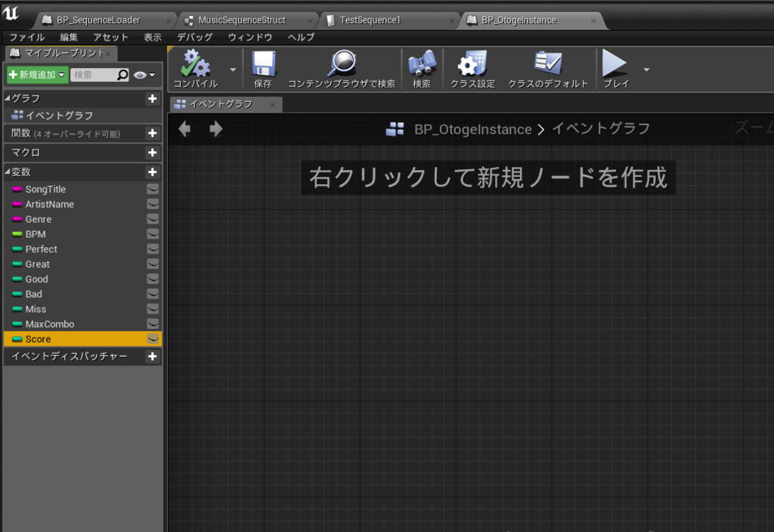
Task: Compile the blueprint
Action: [x=196, y=69]
